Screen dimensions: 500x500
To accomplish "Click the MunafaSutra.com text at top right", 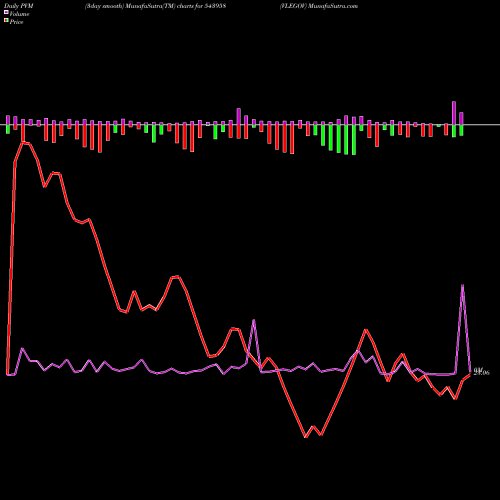I will [333, 6].
